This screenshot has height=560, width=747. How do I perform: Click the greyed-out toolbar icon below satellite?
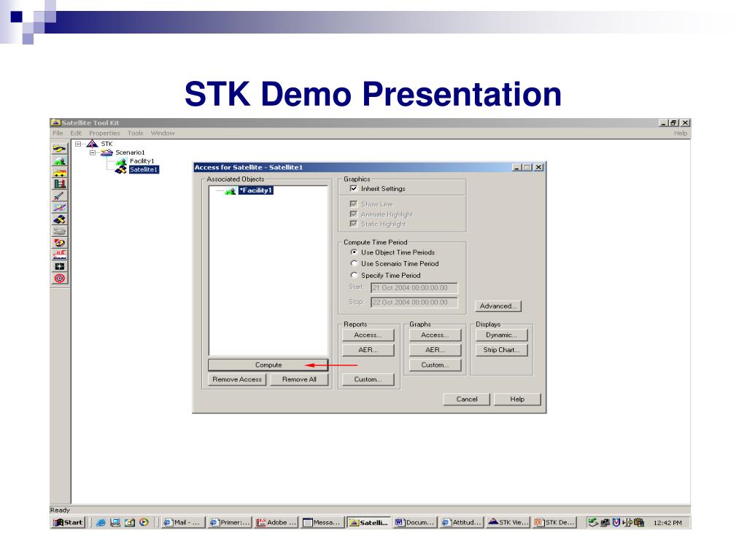[60, 231]
